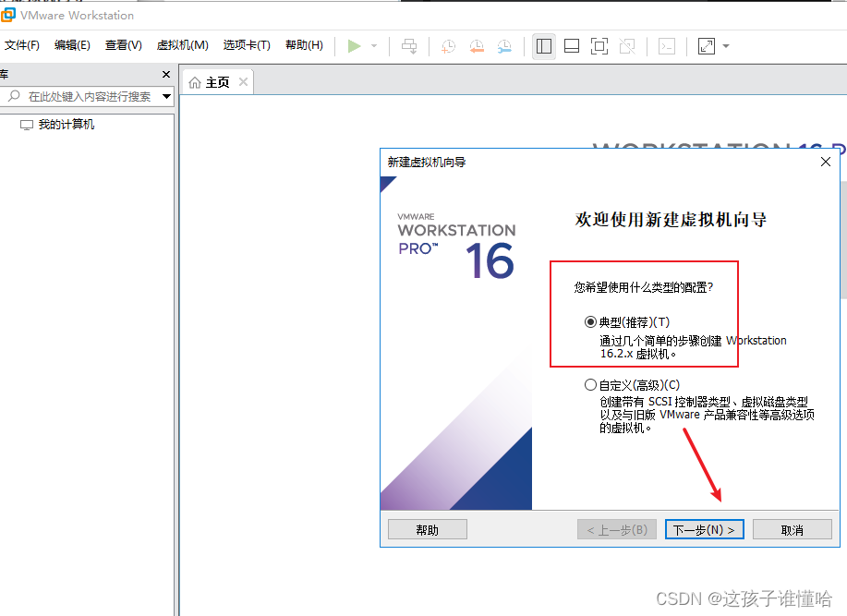The height and width of the screenshot is (616, 847).
Task: Click the VMware Workstation title bar logo
Action: pos(8,15)
